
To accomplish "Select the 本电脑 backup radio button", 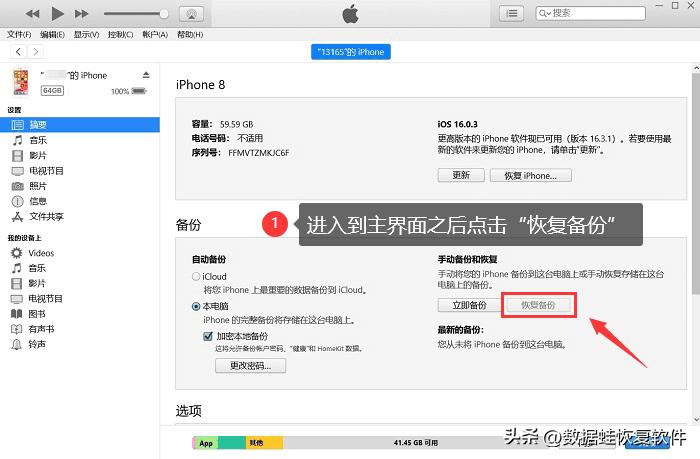I will [x=196, y=306].
